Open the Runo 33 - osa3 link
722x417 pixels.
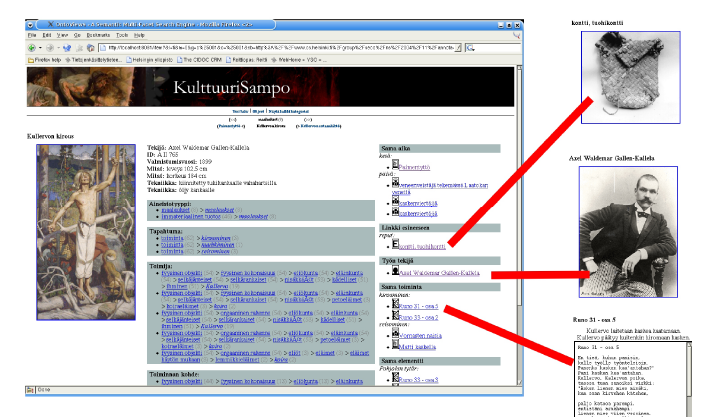[x=418, y=380]
